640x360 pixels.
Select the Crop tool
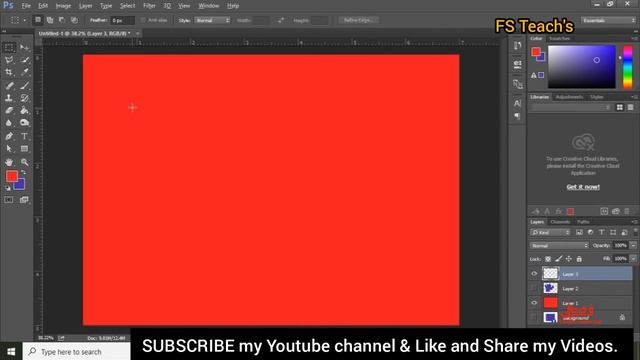(9, 72)
